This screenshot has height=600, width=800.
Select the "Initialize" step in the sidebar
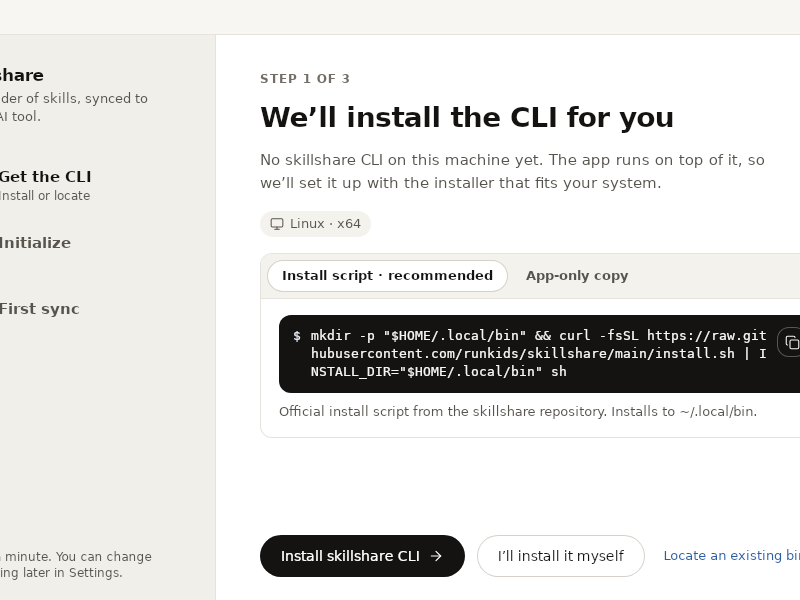pos(35,243)
